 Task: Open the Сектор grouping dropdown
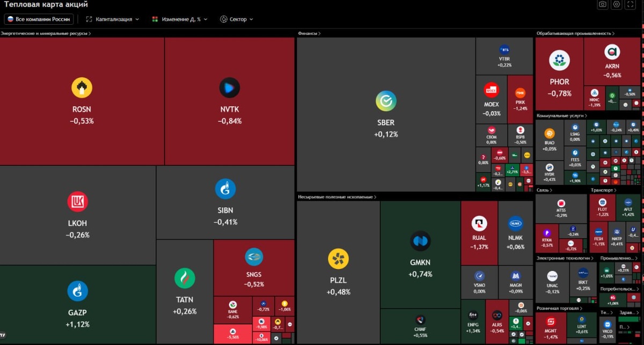[x=236, y=19]
